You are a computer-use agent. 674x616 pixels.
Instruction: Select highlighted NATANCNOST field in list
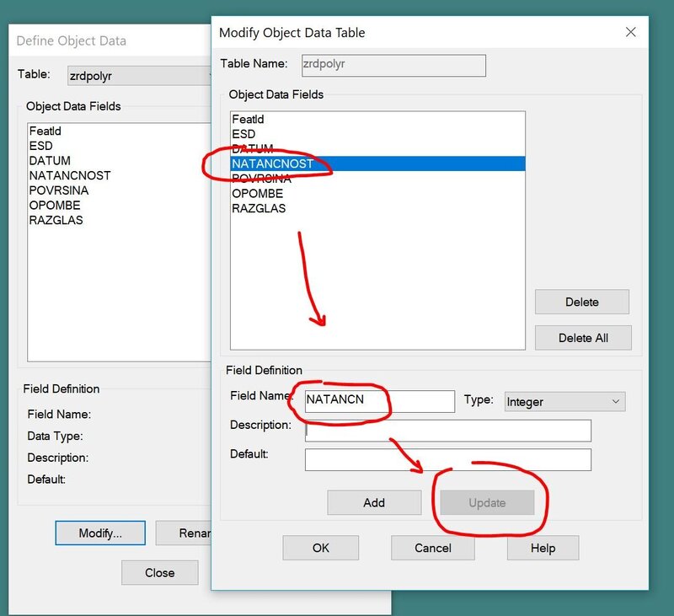click(377, 163)
